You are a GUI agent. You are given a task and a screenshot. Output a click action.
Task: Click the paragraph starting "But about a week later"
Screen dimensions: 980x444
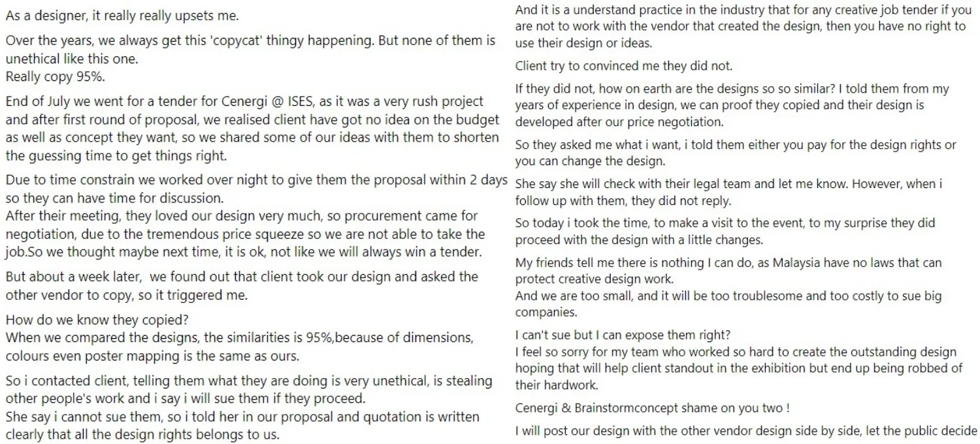pyautogui.click(x=242, y=285)
